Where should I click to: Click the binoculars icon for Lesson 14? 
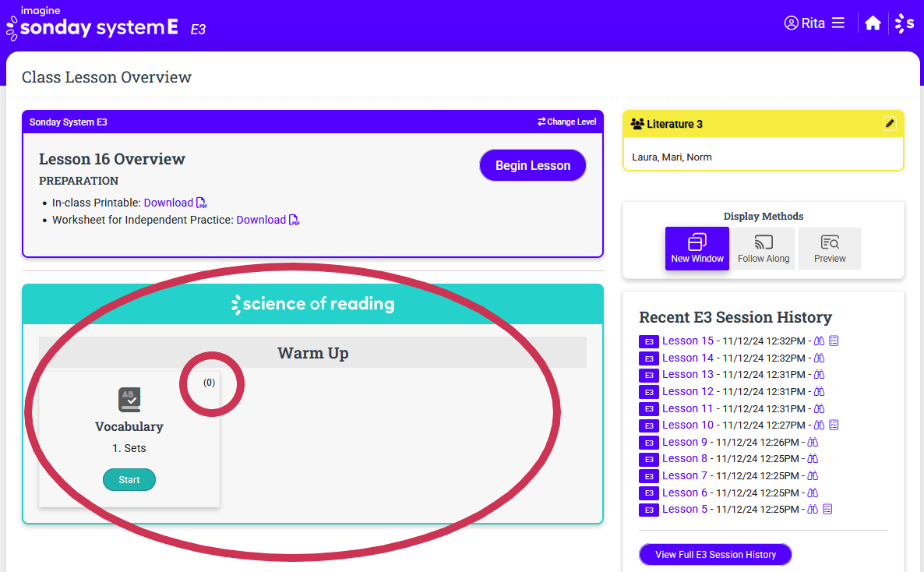click(x=819, y=358)
